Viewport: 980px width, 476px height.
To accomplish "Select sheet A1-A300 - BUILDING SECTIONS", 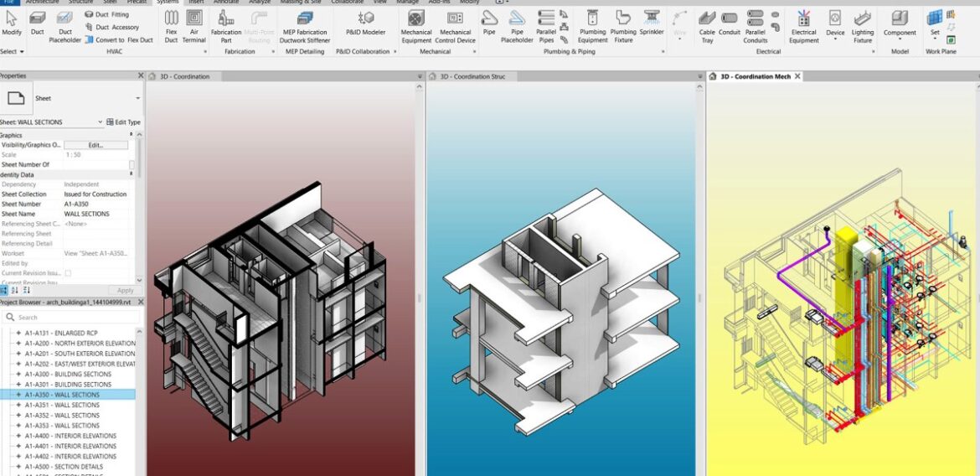I will [x=68, y=374].
